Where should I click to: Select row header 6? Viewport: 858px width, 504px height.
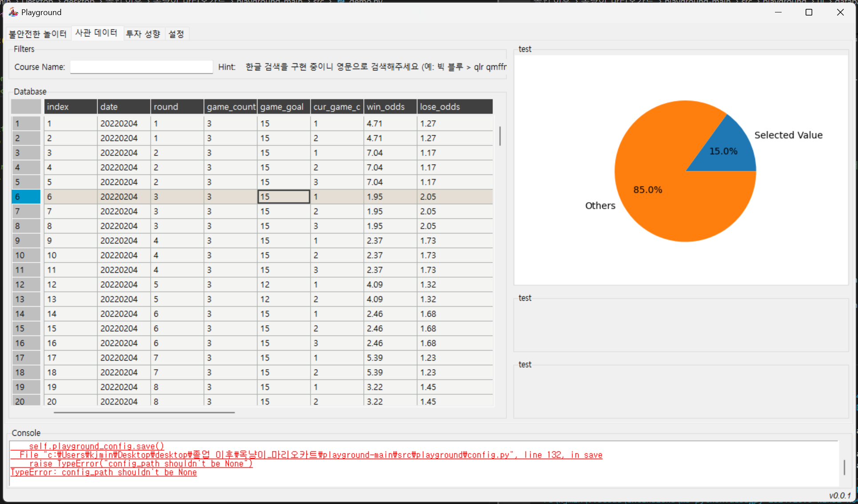26,197
